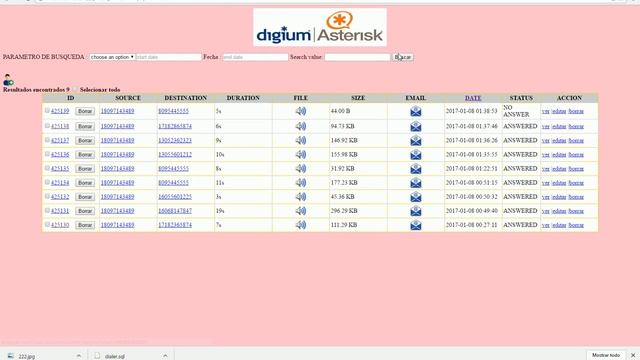Email the recording of call 425130
This screenshot has width=640, height=360.
tap(416, 225)
